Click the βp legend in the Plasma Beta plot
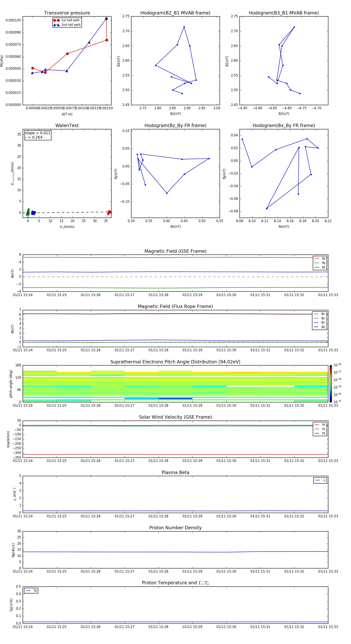Screen dimensions: 351x644 [320, 480]
